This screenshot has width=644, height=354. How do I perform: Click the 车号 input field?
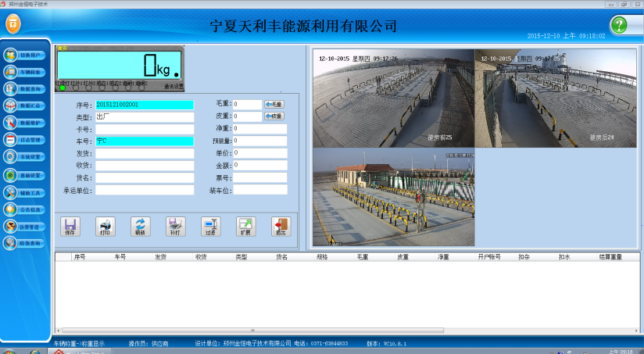(145, 141)
